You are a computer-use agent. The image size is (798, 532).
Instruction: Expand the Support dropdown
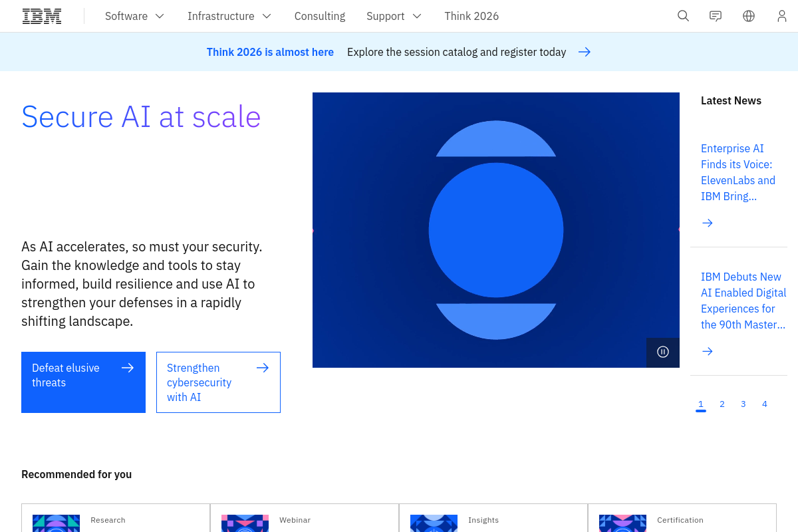pos(394,16)
